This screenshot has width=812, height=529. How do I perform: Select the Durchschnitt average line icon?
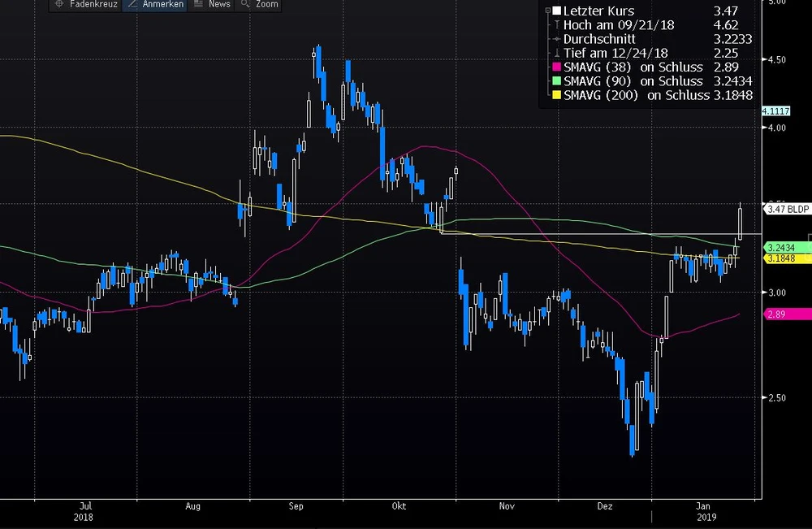[x=556, y=39]
